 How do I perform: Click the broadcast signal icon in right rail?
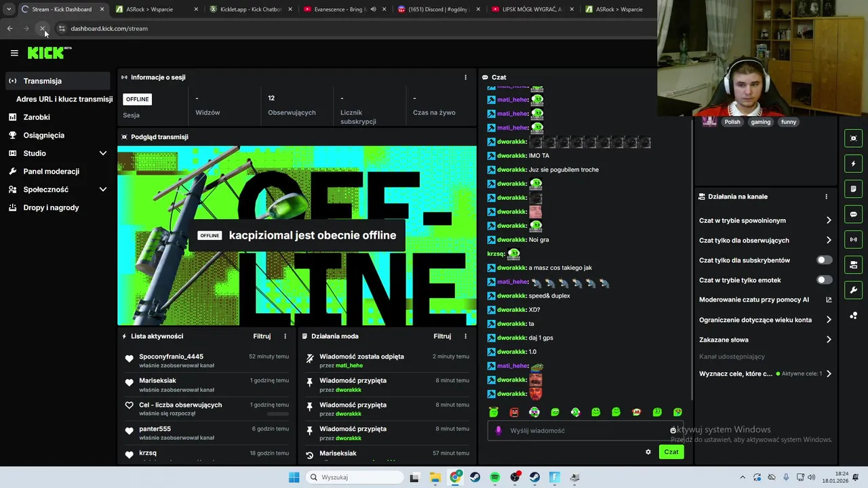853,239
